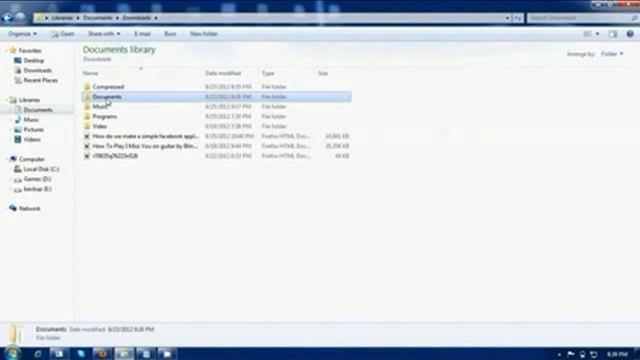The height and width of the screenshot is (360, 640).
Task: Select the Games (D:) drive
Action: click(x=37, y=179)
